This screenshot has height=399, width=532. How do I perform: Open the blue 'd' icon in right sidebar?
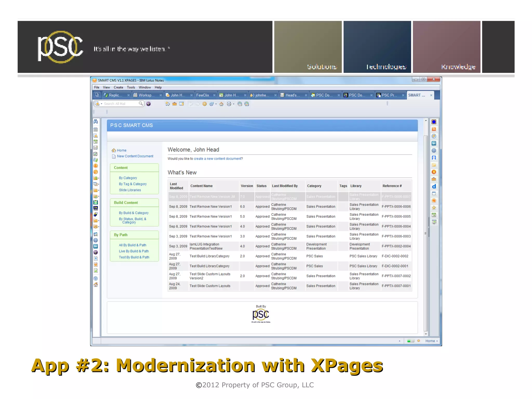pyautogui.click(x=434, y=186)
